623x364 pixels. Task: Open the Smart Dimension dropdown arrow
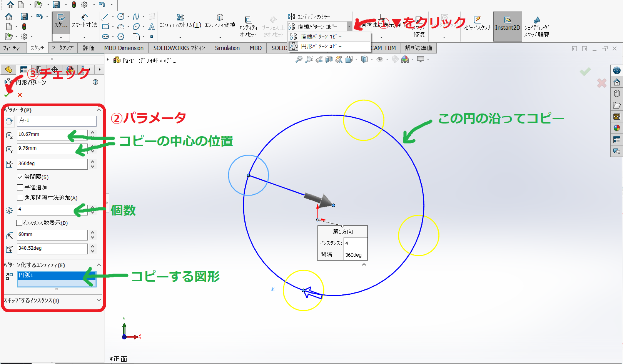coord(84,37)
